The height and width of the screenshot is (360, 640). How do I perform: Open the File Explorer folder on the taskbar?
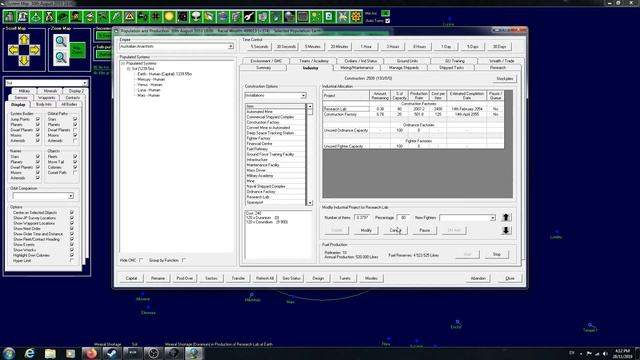(50, 353)
